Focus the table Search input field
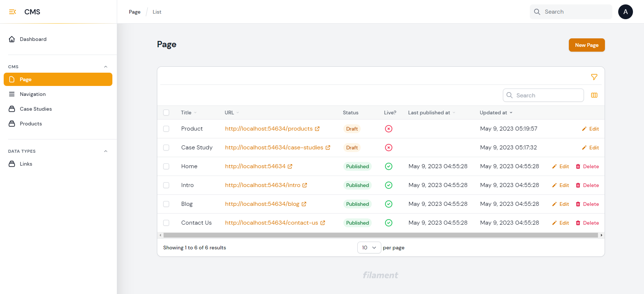The height and width of the screenshot is (294, 644). [x=543, y=95]
